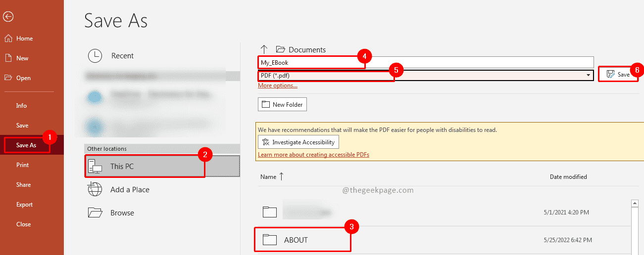Select the 5/25/2022 6:42 PM date text
The width and height of the screenshot is (644, 255).
click(568, 240)
